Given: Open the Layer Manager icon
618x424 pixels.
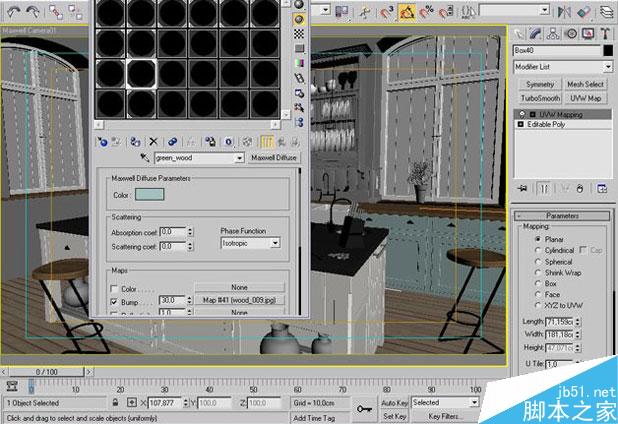Looking at the screenshot, I should point(607,12).
